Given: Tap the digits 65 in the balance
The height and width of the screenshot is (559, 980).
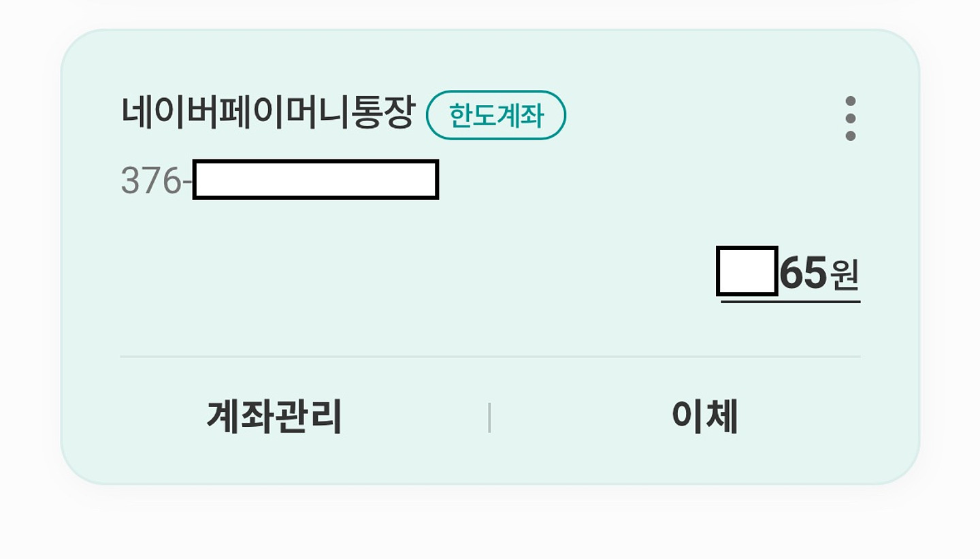Looking at the screenshot, I should coord(803,273).
